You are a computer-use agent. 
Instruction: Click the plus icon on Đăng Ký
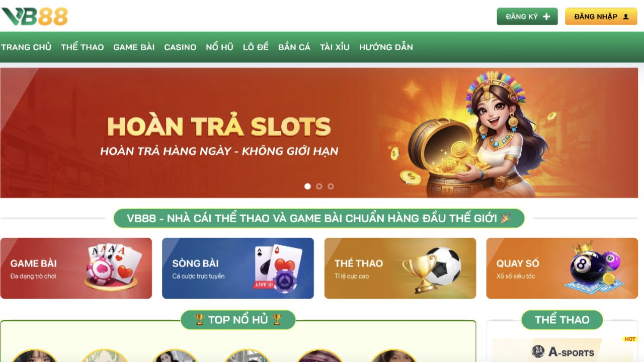[x=546, y=17]
